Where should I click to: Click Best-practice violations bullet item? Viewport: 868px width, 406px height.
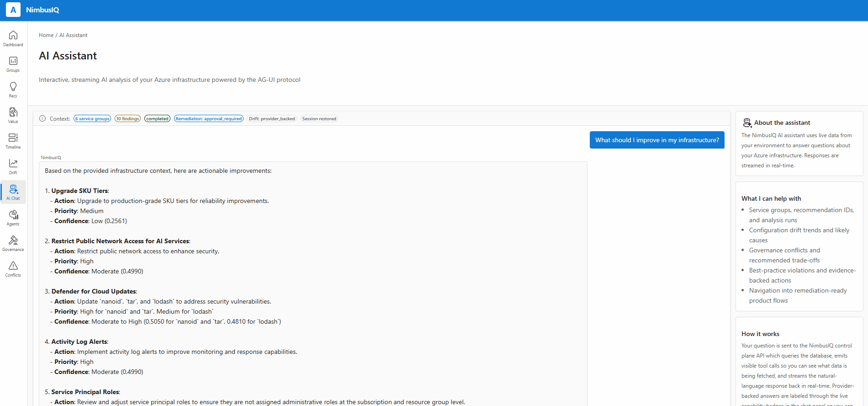(802, 275)
